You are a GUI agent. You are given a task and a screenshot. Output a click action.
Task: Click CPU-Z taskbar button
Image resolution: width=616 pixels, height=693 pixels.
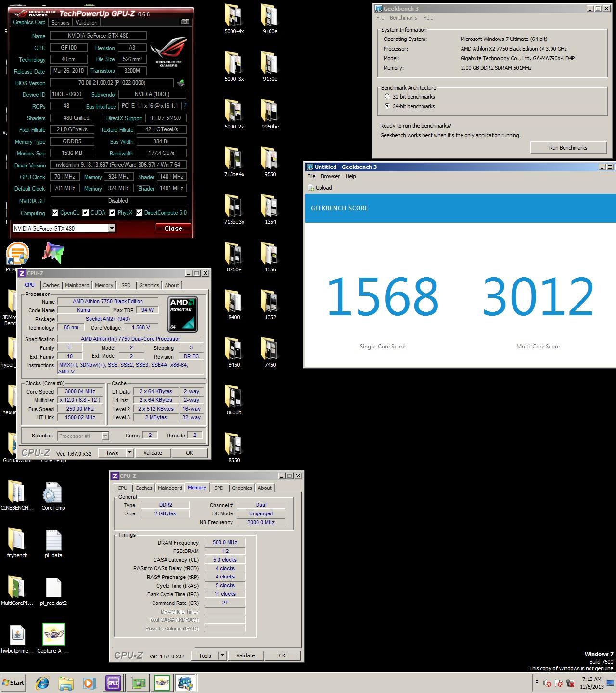(x=114, y=683)
